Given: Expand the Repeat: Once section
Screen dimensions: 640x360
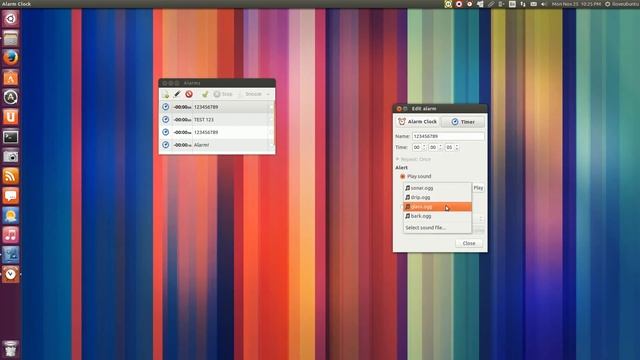Looking at the screenshot, I should point(413,159).
